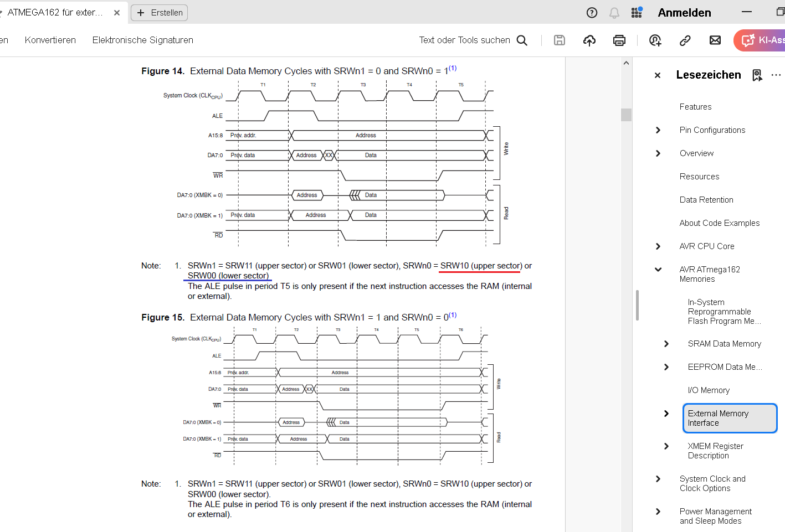Screen dimensions: 785x532
Task: Open the Elektronische Signaturen menu
Action: coord(143,40)
